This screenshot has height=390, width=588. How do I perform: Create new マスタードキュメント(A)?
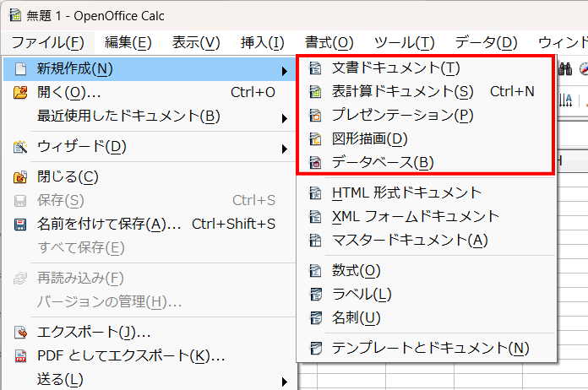(x=426, y=240)
